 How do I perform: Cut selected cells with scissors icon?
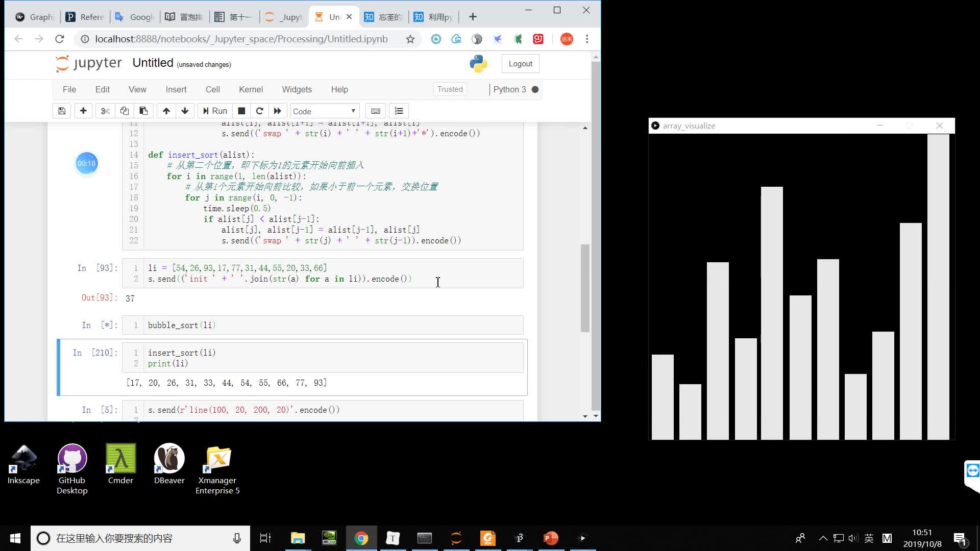(105, 111)
